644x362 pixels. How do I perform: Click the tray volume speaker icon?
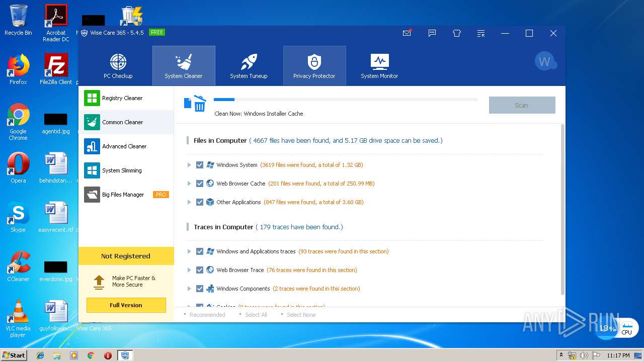(x=584, y=355)
